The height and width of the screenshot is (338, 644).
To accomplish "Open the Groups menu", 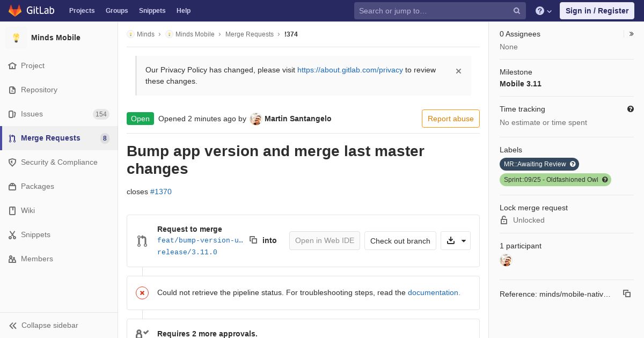I will tap(116, 11).
